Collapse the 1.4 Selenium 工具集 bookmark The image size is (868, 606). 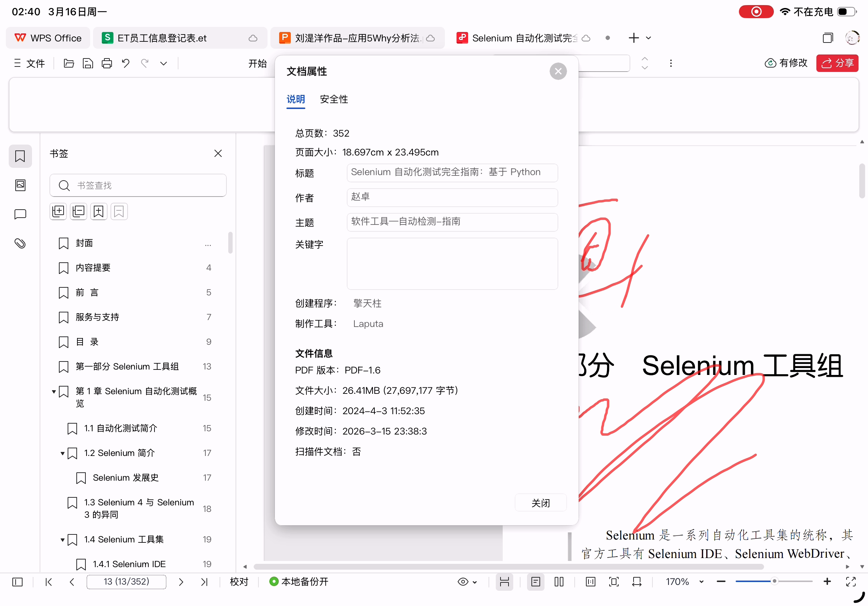coord(63,540)
